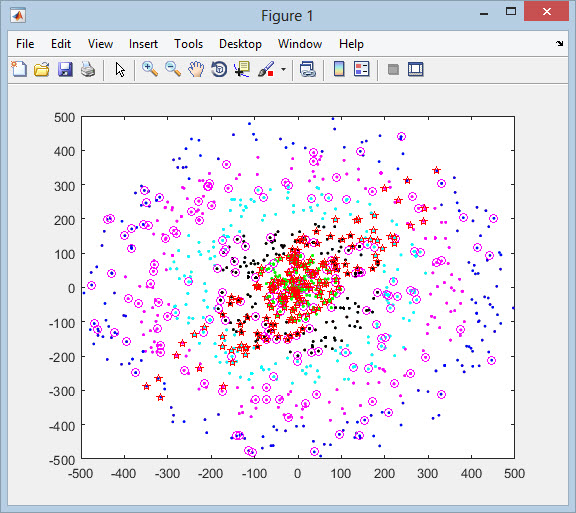Open a file using folder icon
576x513 pixels.
click(x=42, y=69)
